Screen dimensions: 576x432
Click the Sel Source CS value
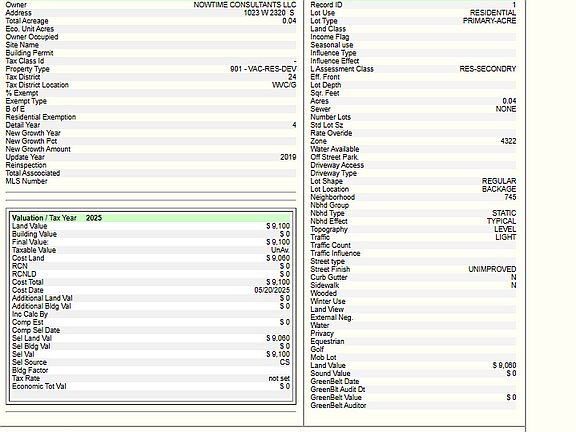(285, 362)
